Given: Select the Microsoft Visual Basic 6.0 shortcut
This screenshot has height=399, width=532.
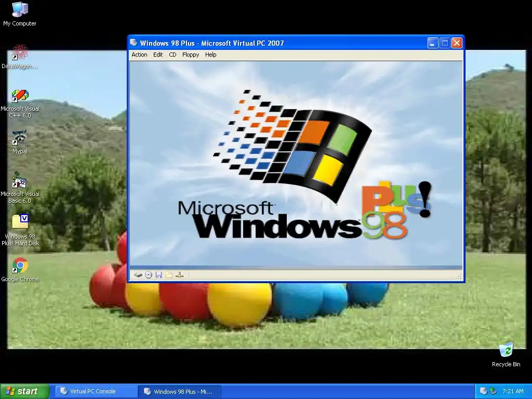Looking at the screenshot, I should 20,188.
